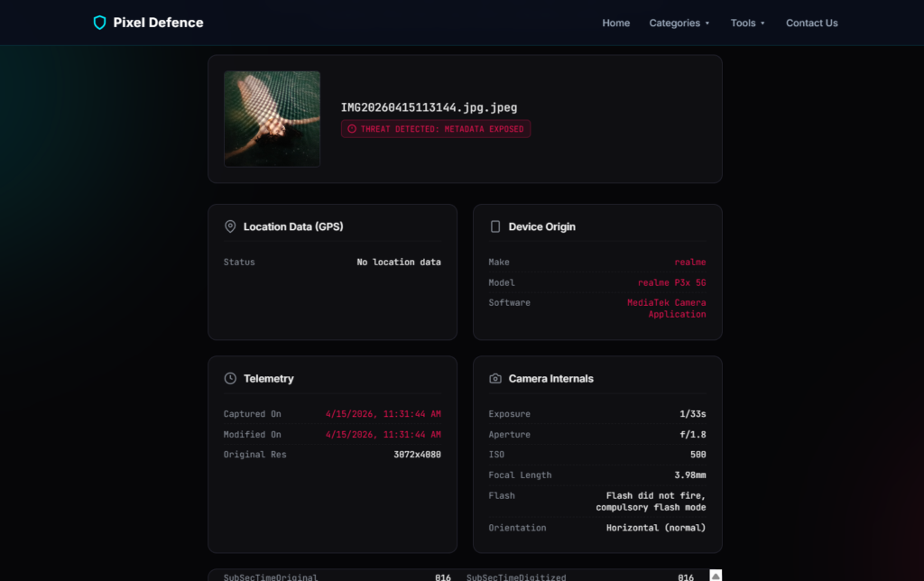The height and width of the screenshot is (581, 924).
Task: Click the warning icon in the threat badge
Action: [352, 129]
